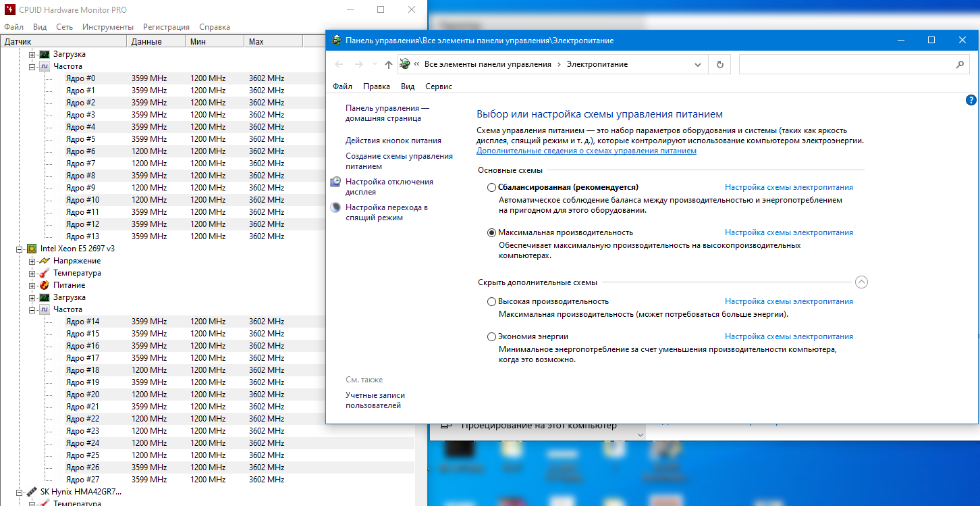Image resolution: width=980 pixels, height=506 pixels.
Task: Select the Максимальная производительность power plan
Action: [x=491, y=232]
